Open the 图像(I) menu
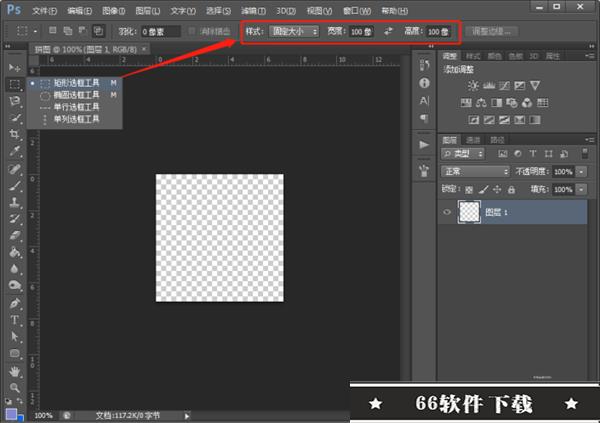Screen dimensions: 600x423 coord(114,11)
